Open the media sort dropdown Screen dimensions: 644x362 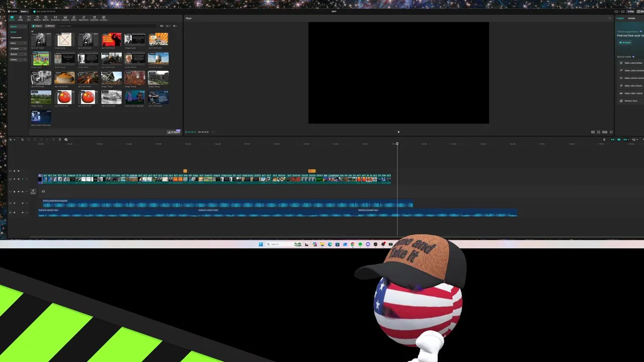169,26
